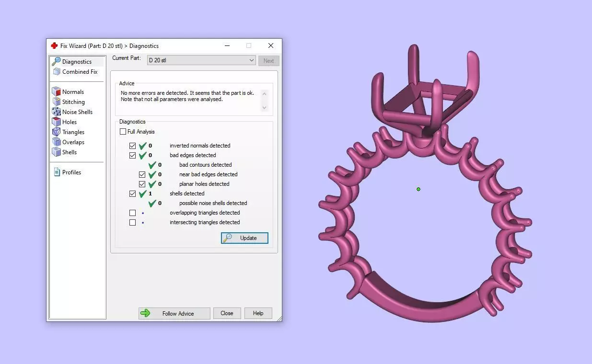Viewport: 592px width, 364px height.
Task: Uncheck inverted normals detected checkbox
Action: [x=133, y=146]
